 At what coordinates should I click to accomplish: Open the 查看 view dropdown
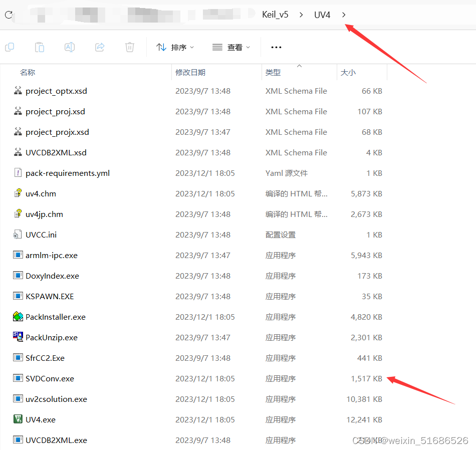pos(231,48)
